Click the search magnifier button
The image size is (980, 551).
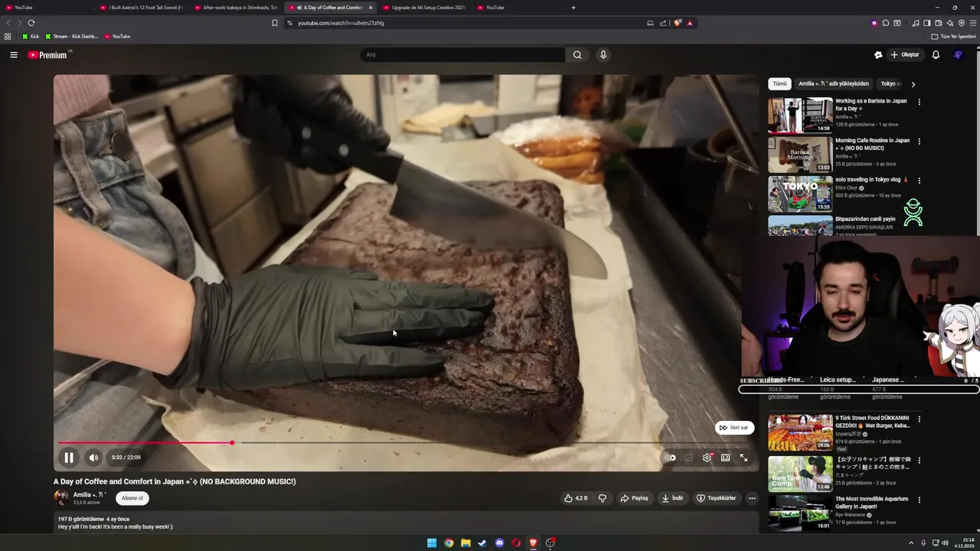pos(577,55)
